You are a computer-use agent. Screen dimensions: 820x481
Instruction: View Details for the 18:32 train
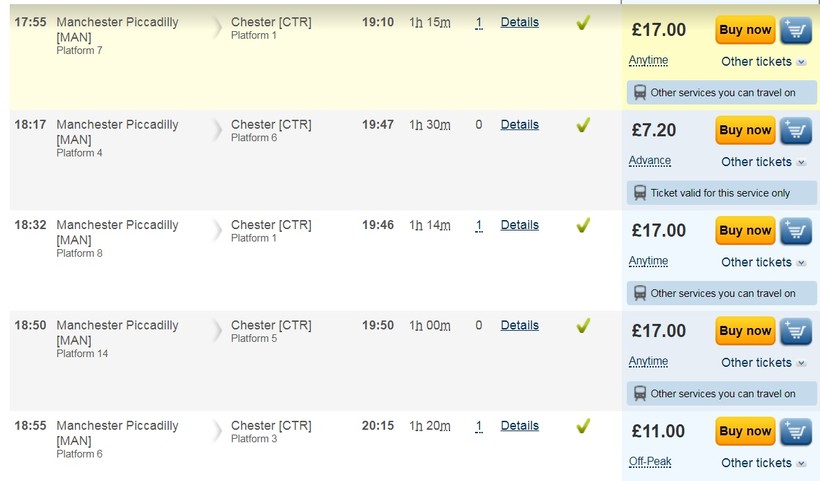[x=519, y=225]
